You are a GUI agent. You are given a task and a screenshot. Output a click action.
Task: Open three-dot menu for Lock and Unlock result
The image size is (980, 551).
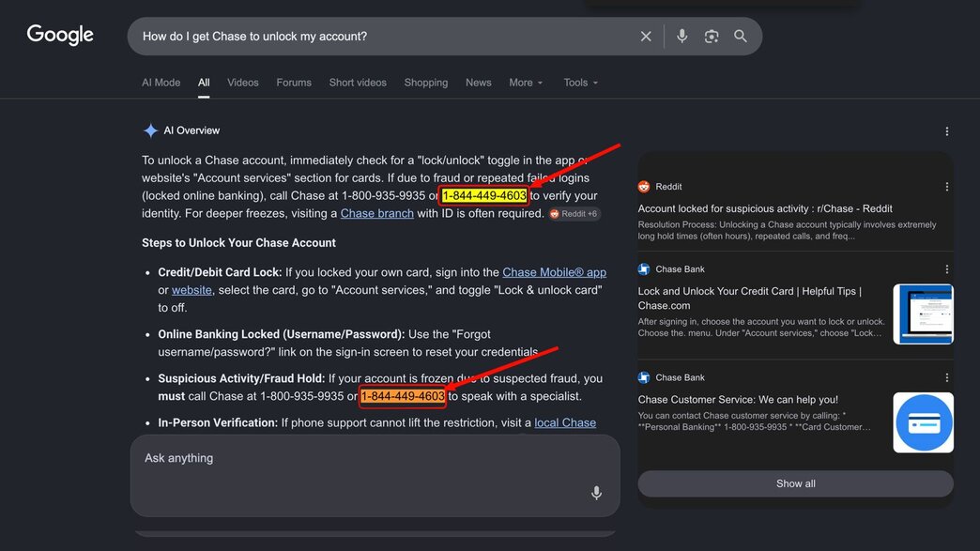[x=947, y=269]
